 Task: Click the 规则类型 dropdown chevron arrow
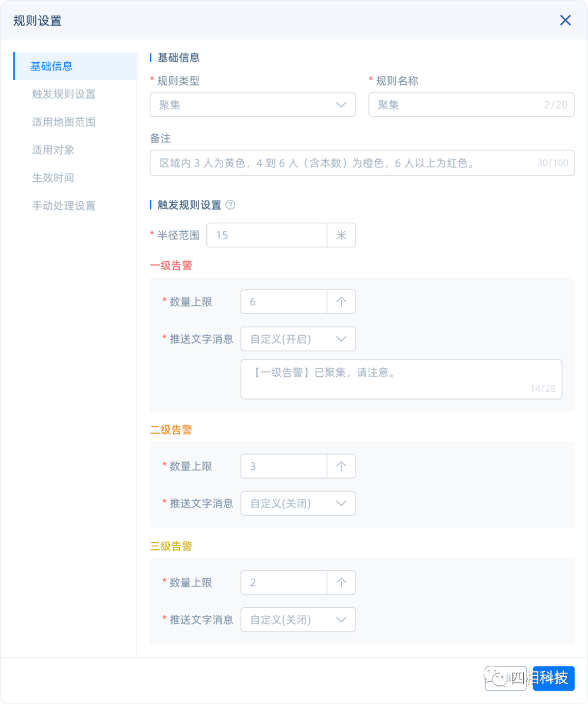click(x=341, y=105)
